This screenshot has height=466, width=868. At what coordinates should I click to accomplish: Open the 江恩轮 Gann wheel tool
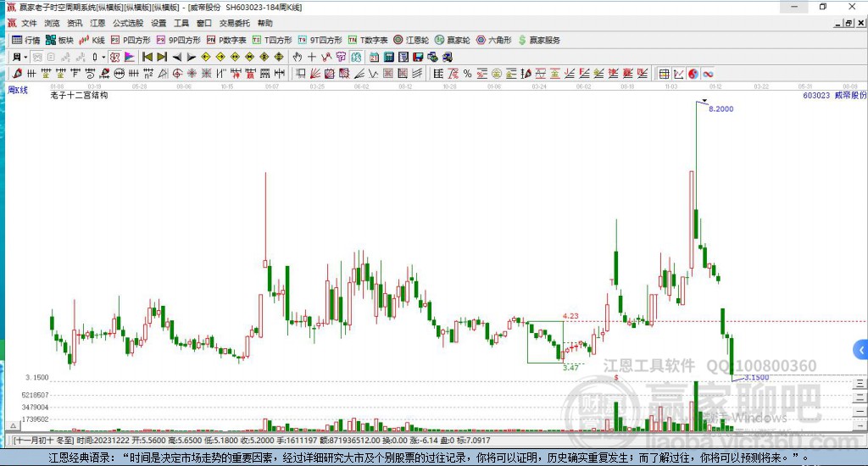point(411,40)
